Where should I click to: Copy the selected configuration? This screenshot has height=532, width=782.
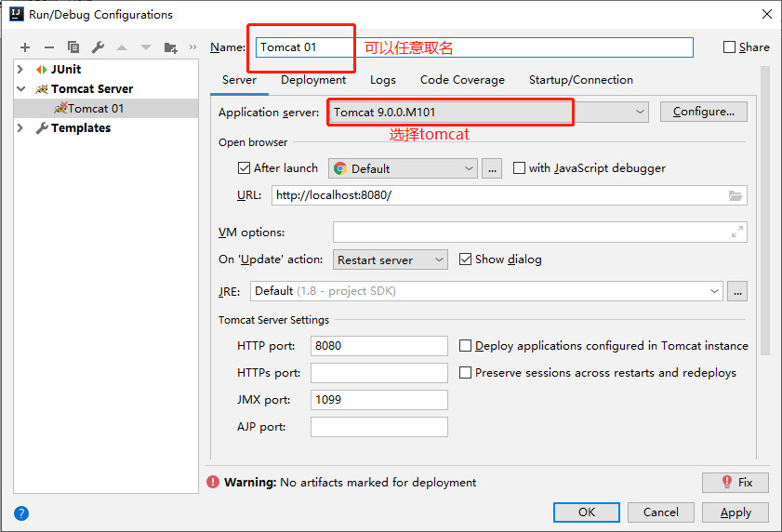[73, 47]
